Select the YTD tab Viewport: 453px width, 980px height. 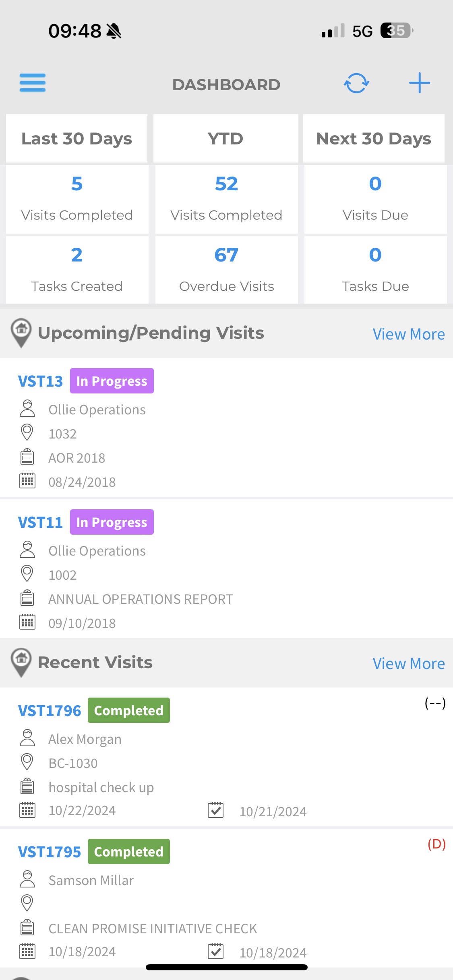[x=225, y=139]
